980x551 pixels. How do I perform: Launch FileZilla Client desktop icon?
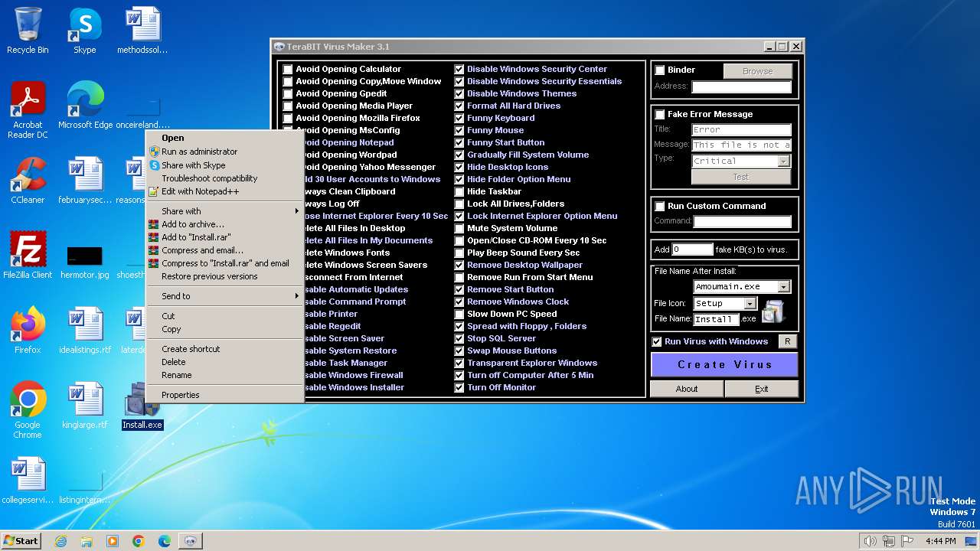[28, 256]
